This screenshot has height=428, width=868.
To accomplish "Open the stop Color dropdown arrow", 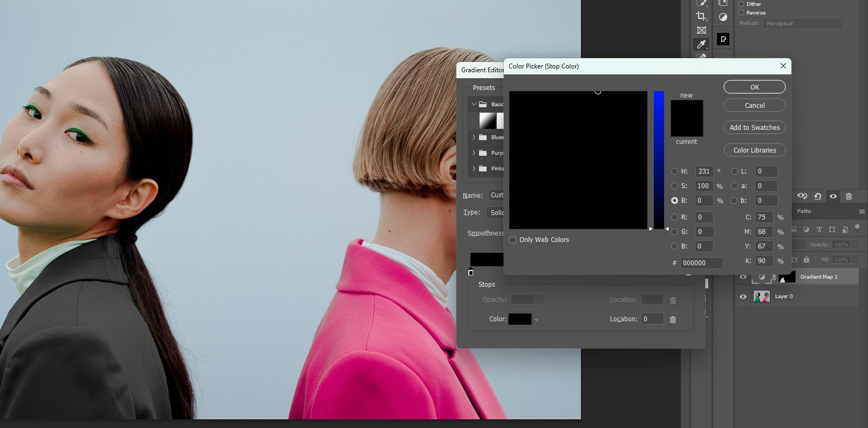I will tap(536, 320).
